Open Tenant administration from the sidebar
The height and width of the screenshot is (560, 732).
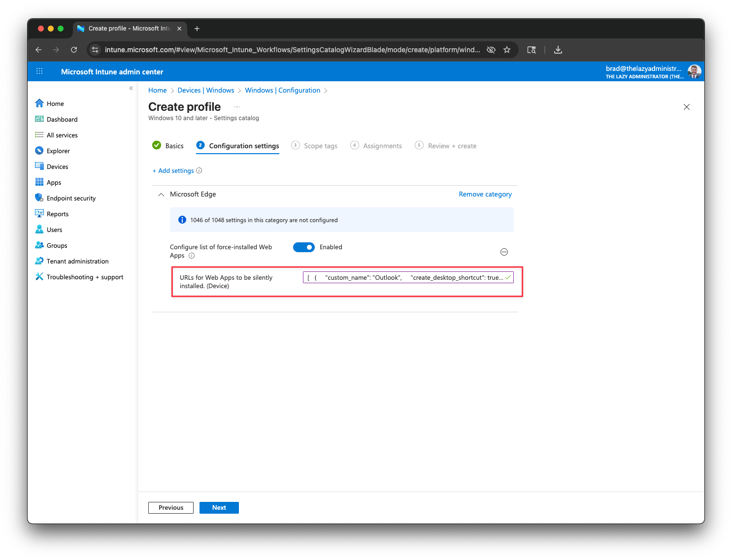point(77,261)
